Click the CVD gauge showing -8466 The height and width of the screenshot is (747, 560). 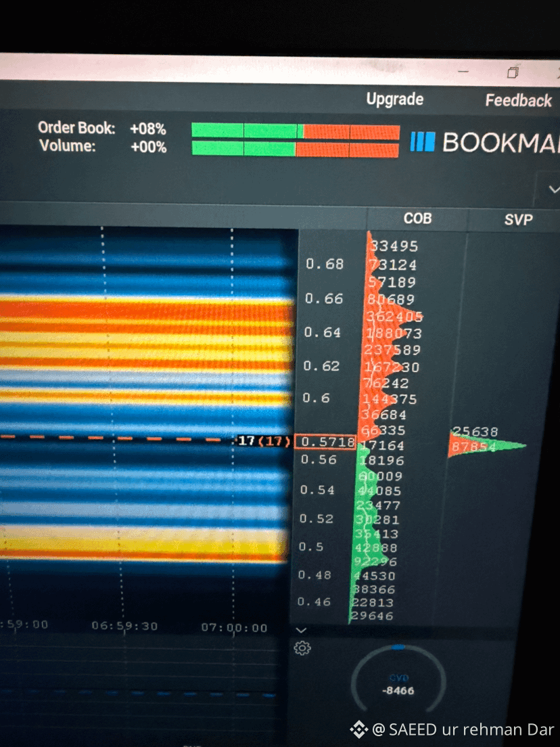tap(398, 680)
